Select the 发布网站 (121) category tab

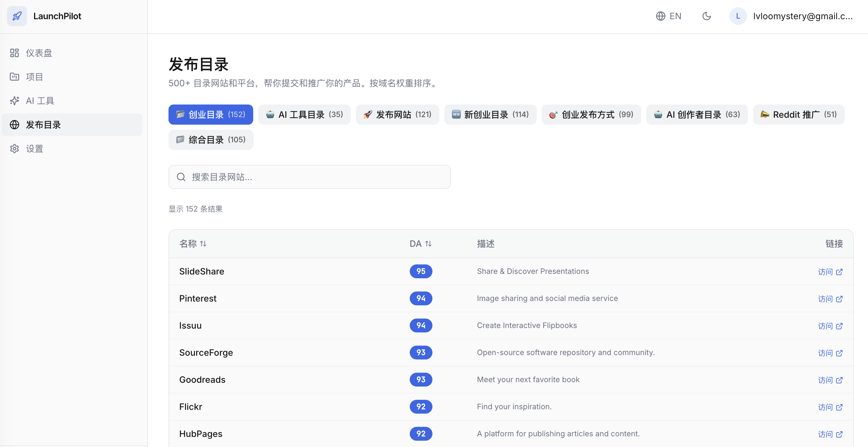tap(397, 115)
